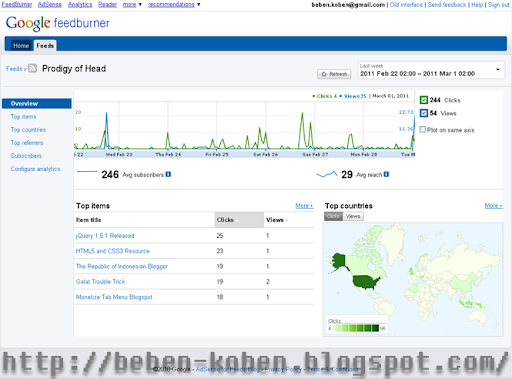The height and width of the screenshot is (379, 512).
Task: Open the Last week date range dropdown
Action: 431,70
